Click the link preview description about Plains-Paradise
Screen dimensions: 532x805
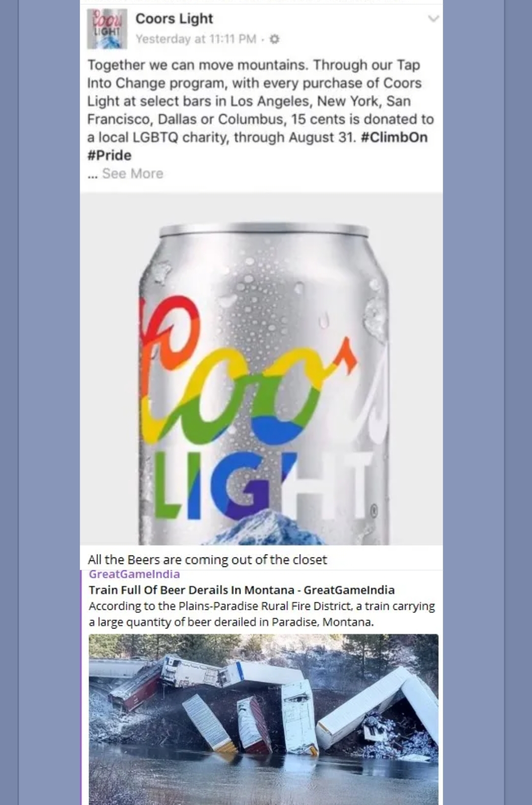262,614
